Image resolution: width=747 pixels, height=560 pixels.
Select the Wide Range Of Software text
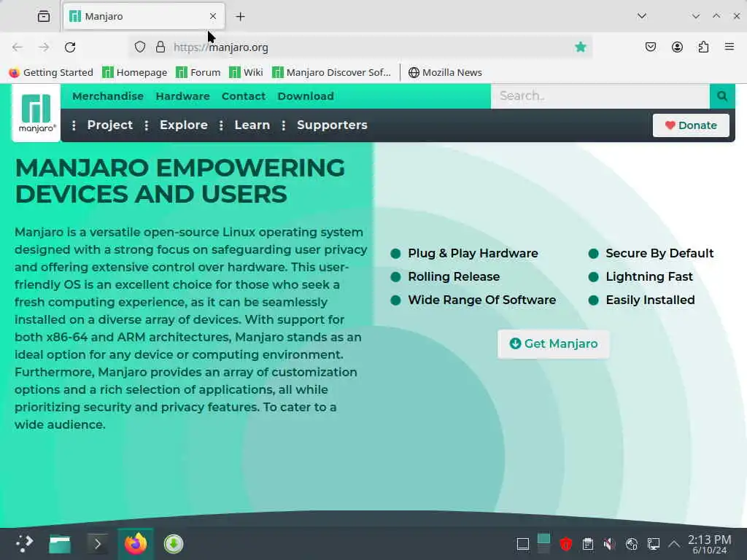[x=481, y=300]
